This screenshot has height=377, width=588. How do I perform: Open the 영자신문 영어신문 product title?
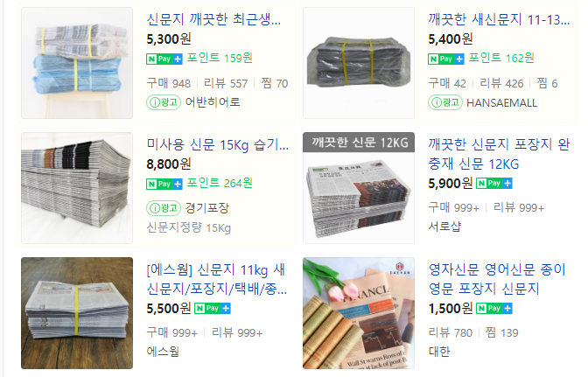point(497,279)
